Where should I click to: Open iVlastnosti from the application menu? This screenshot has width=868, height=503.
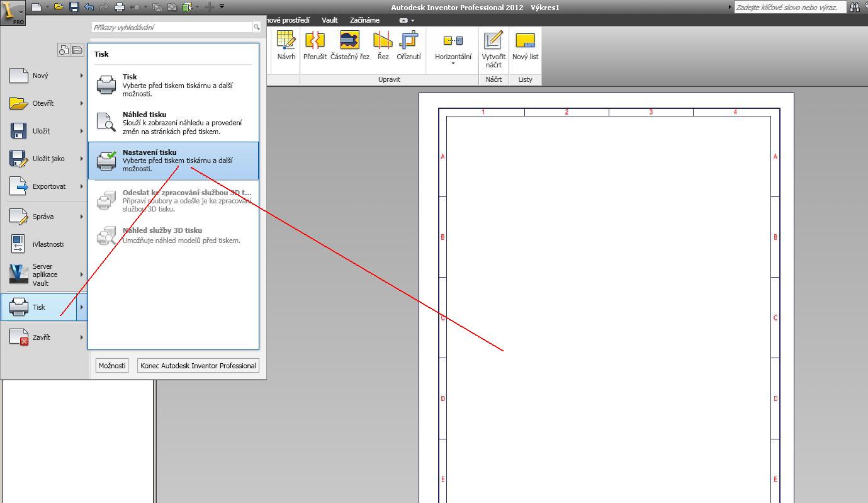click(44, 244)
